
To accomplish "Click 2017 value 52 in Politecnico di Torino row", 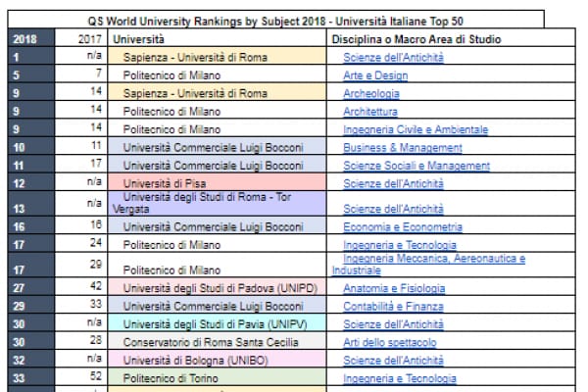I will coord(81,376).
